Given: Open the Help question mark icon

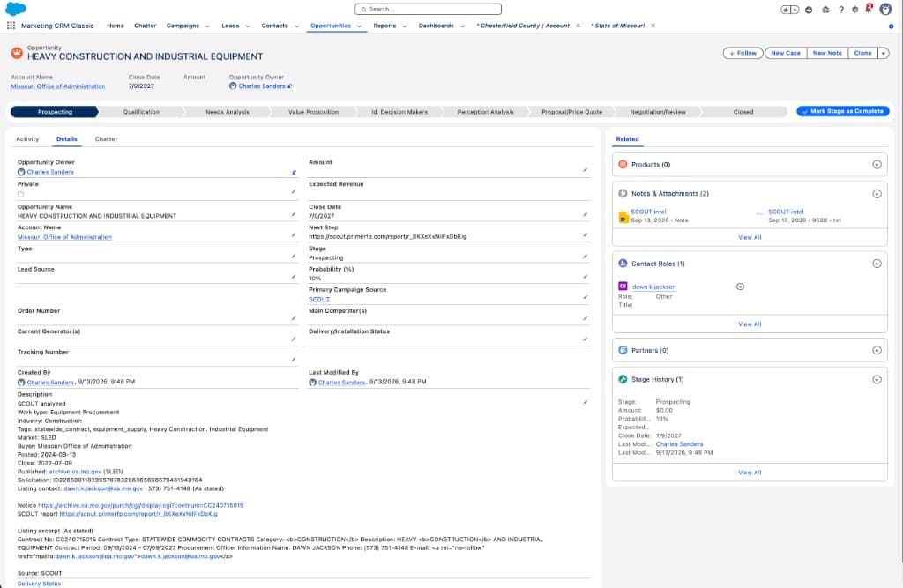Looking at the screenshot, I should pyautogui.click(x=841, y=10).
